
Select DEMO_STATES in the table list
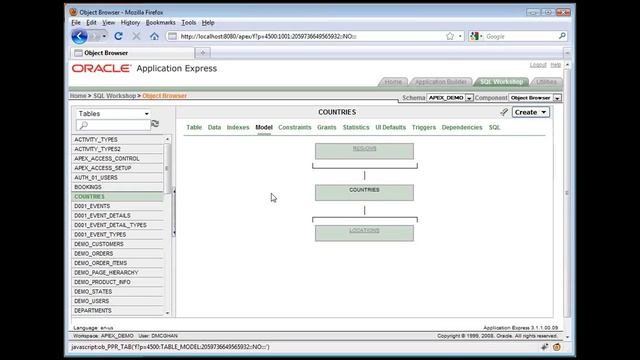click(118, 292)
